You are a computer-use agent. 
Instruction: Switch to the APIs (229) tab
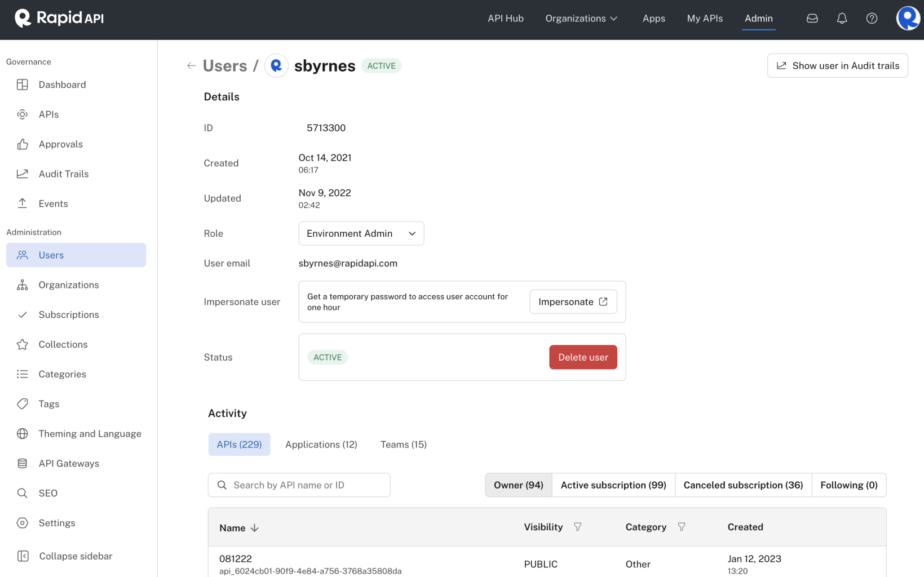tap(240, 445)
